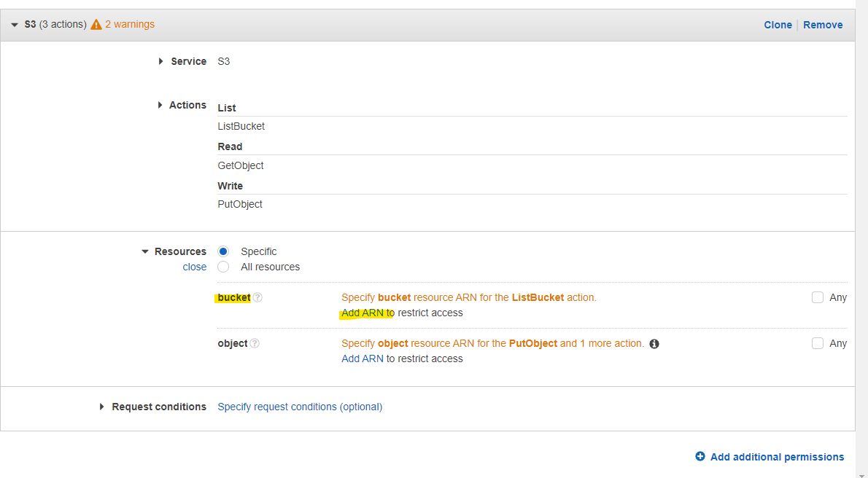Click the Read action group heading
This screenshot has height=478, width=868.
click(230, 146)
